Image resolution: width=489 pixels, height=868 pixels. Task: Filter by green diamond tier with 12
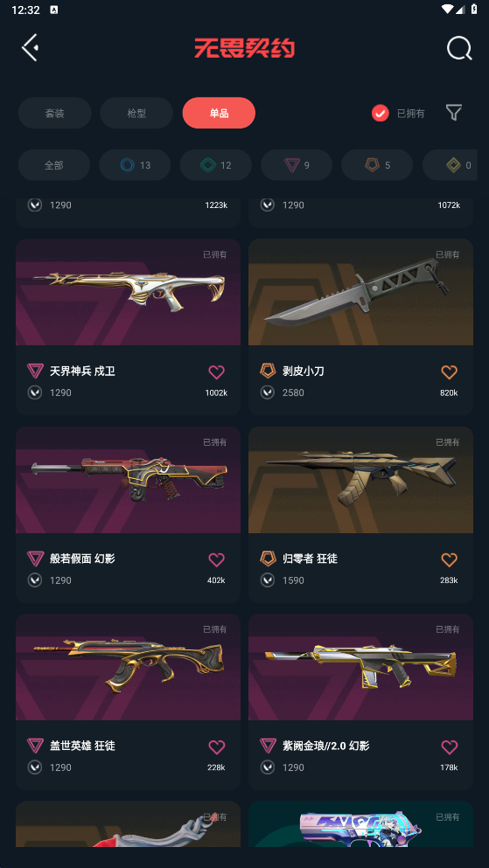coord(216,165)
